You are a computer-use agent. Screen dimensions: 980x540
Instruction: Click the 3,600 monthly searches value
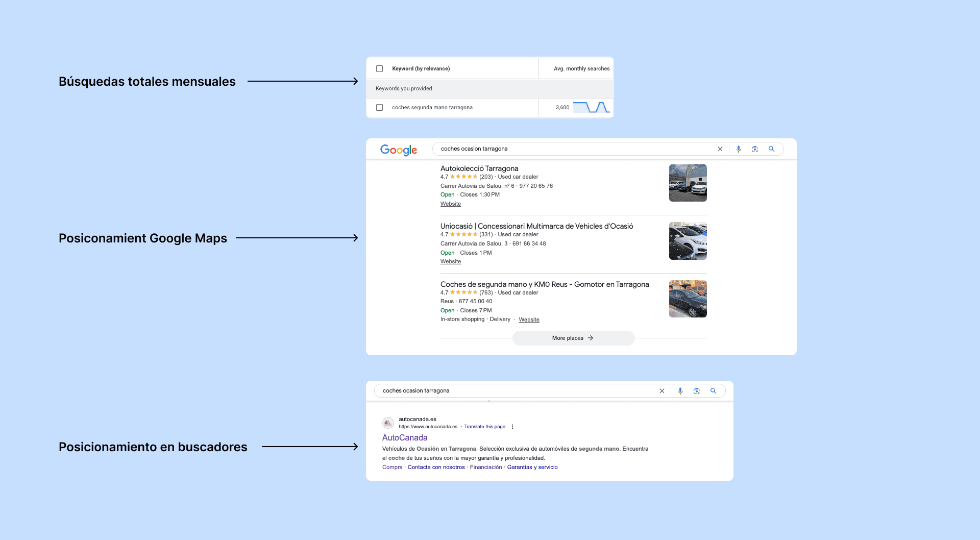pyautogui.click(x=562, y=107)
